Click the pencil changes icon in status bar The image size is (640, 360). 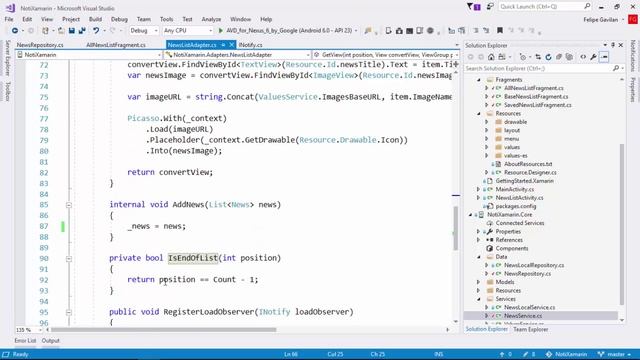(526, 354)
